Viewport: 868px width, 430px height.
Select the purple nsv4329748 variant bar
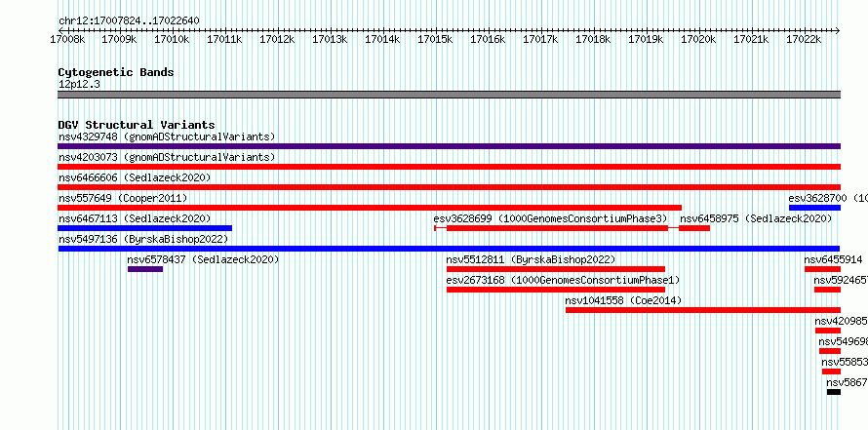[x=449, y=146]
